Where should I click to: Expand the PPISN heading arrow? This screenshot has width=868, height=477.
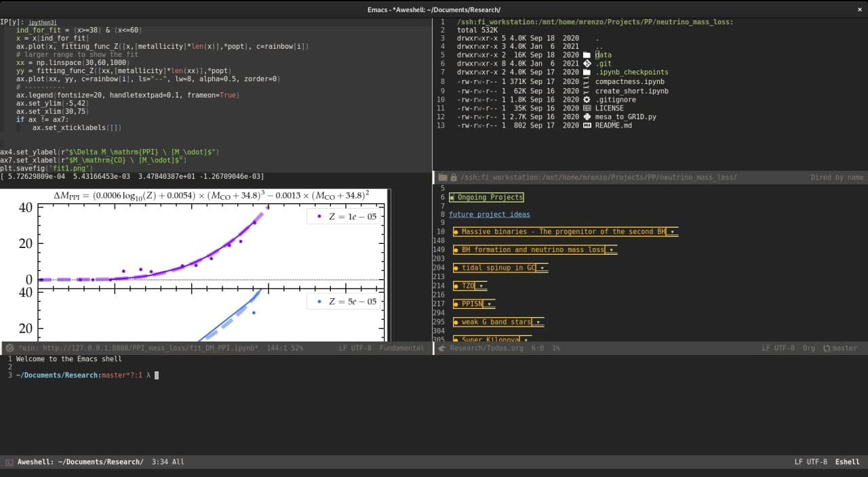point(489,304)
